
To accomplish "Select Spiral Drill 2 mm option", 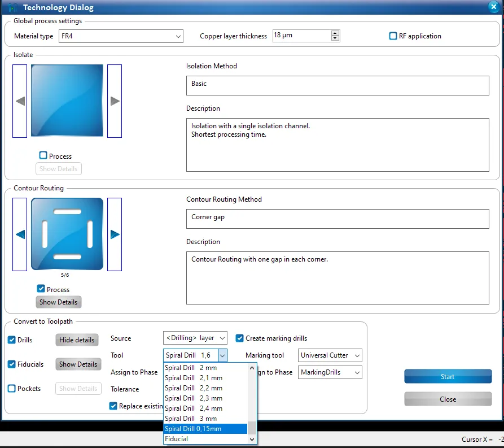I will 205,368.
